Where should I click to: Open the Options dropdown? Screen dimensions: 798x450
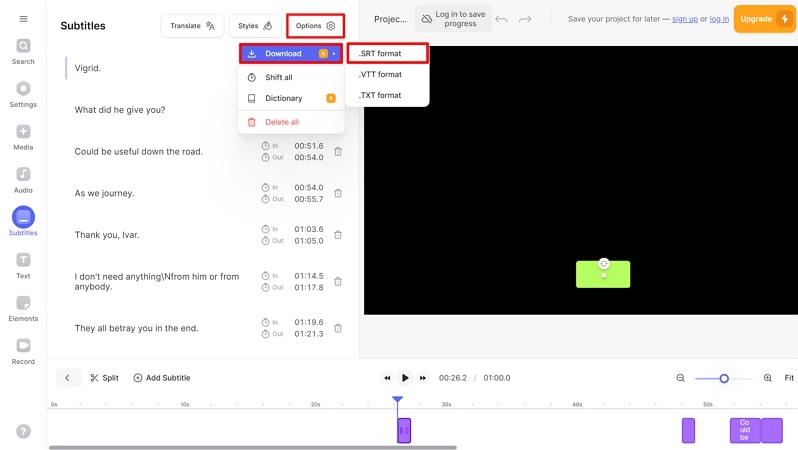(315, 25)
